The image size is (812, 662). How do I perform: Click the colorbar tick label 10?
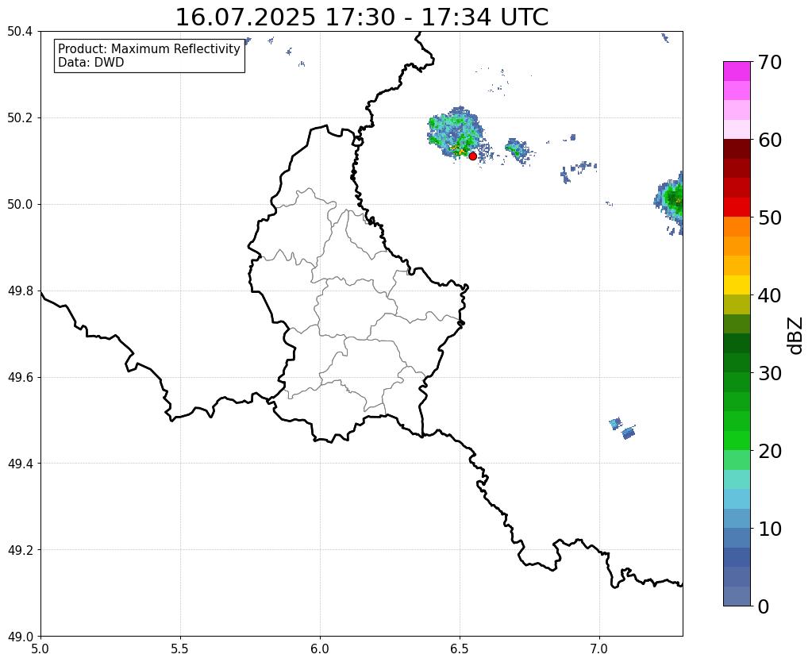coord(769,529)
